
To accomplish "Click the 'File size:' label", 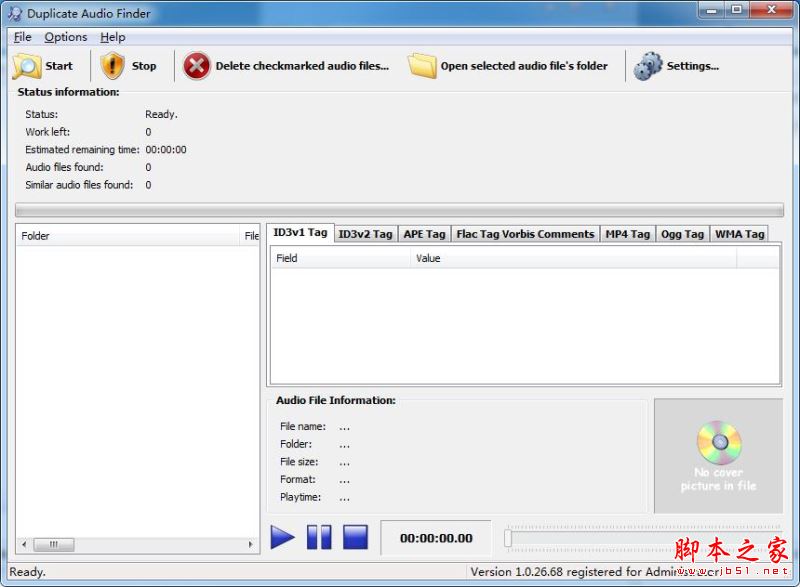I will pyautogui.click(x=299, y=462).
